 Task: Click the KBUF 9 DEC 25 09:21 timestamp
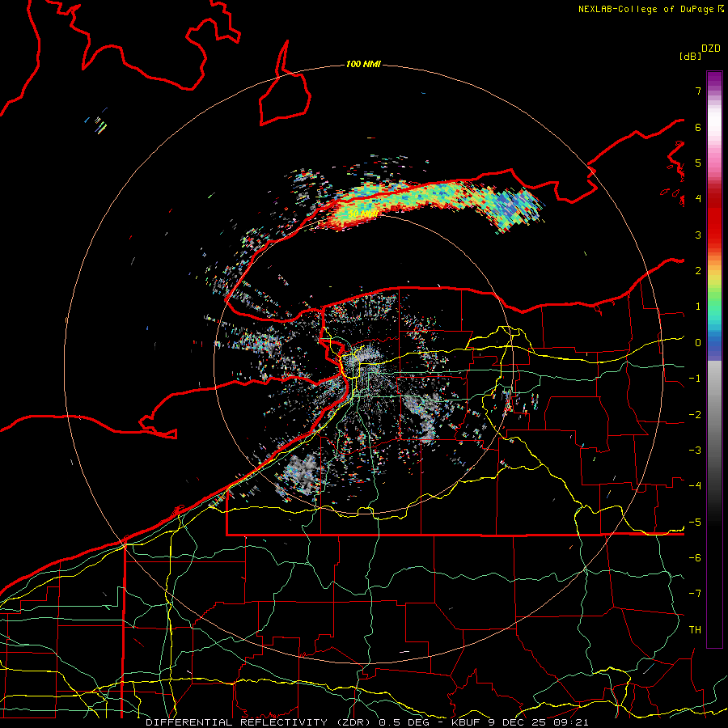pyautogui.click(x=520, y=722)
